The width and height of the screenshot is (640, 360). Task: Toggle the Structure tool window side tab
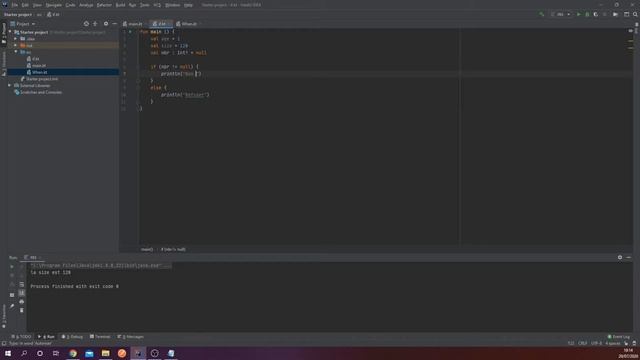coord(4,64)
